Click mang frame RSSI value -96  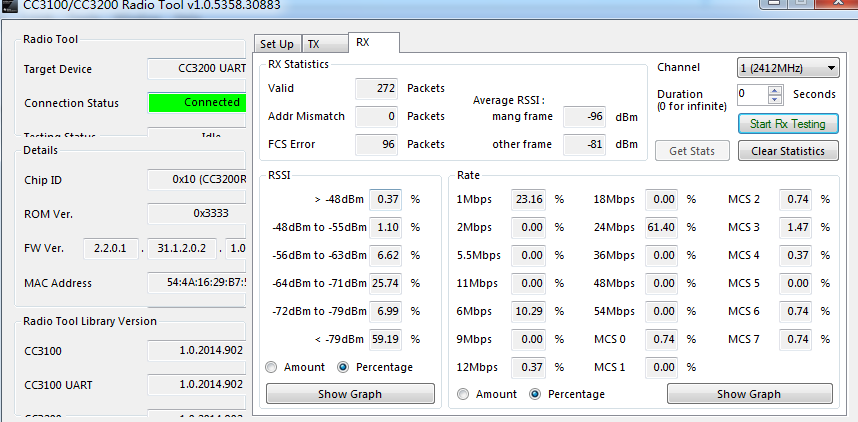[x=584, y=117]
